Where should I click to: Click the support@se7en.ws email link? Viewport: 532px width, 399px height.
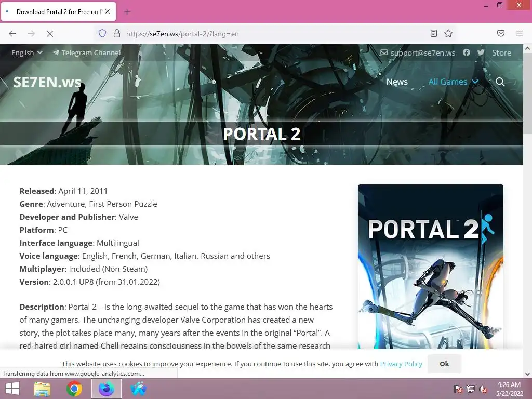point(418,52)
